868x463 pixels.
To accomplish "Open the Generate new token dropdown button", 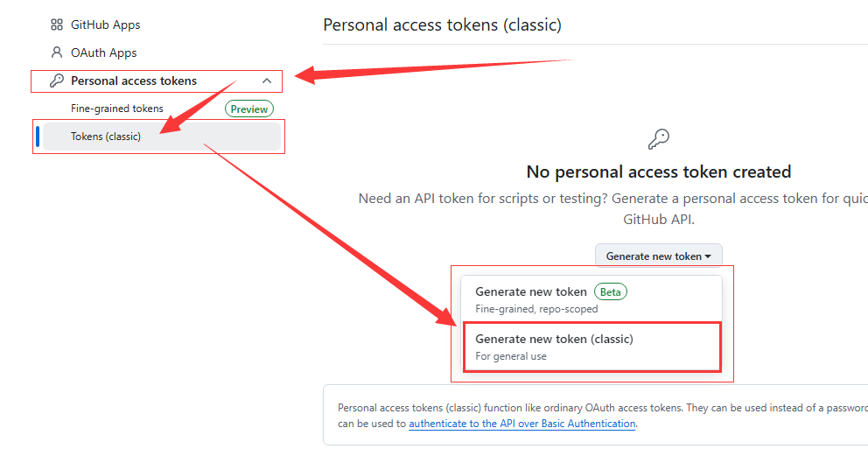I will click(658, 256).
